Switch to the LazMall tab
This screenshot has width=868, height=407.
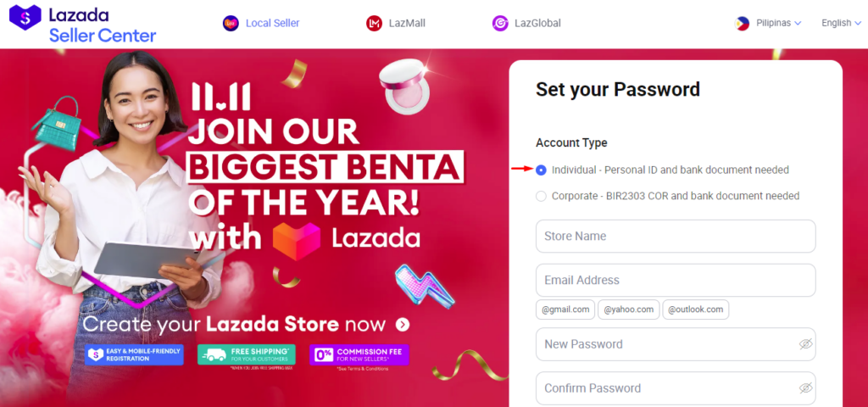[395, 23]
